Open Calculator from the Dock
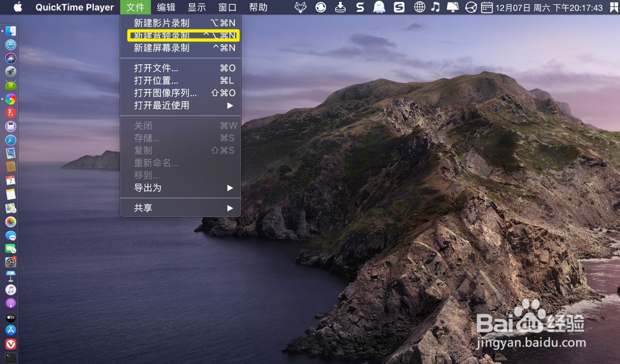 (11, 127)
